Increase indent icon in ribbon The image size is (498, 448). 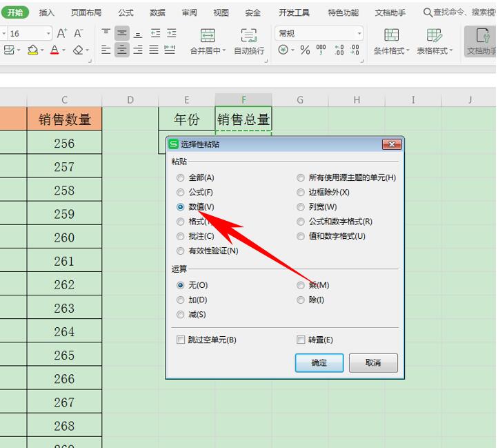172,33
